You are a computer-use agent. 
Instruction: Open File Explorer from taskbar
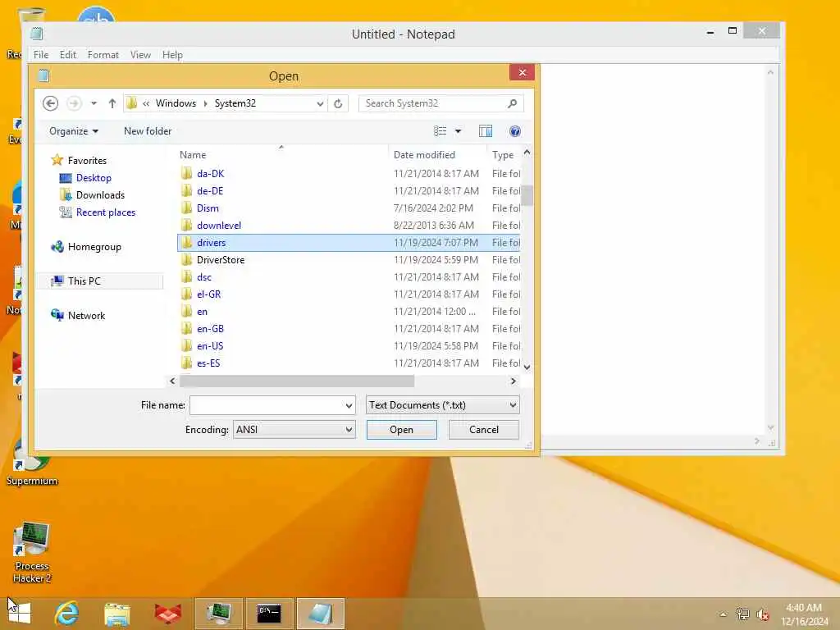click(117, 614)
